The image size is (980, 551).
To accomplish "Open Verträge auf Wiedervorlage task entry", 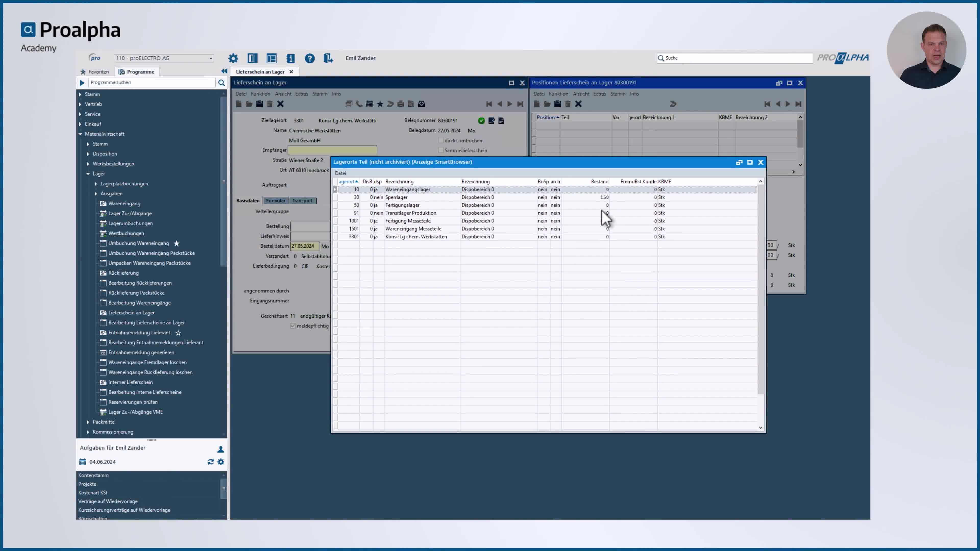I will point(108,502).
